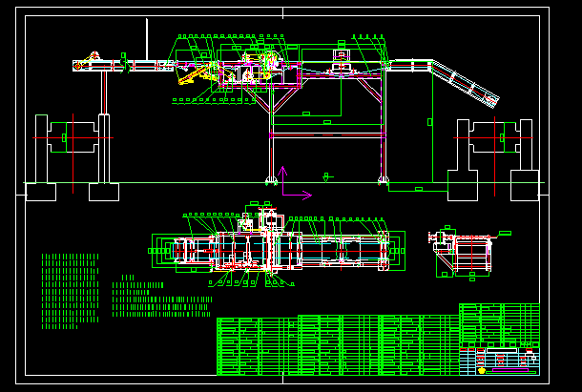The height and width of the screenshot is (392, 582).
Task: Click the cyan title block
Action: [x=499, y=361]
